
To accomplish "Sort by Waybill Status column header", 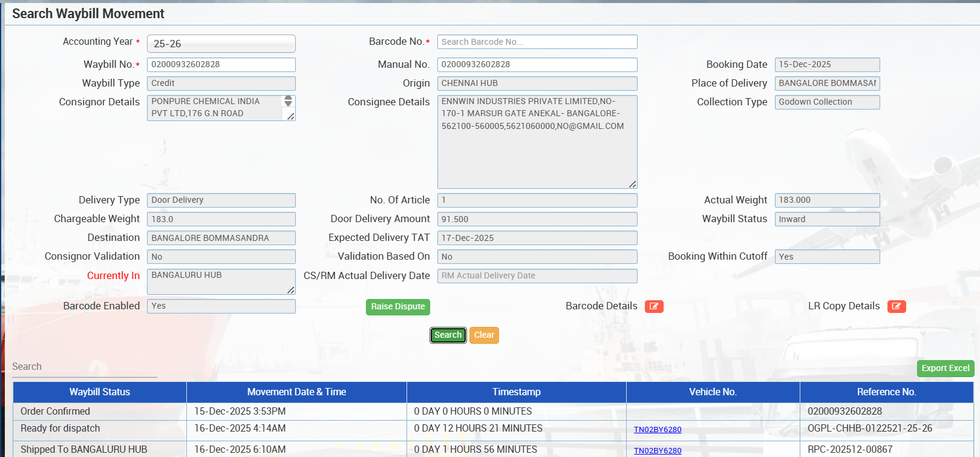I will click(x=100, y=392).
